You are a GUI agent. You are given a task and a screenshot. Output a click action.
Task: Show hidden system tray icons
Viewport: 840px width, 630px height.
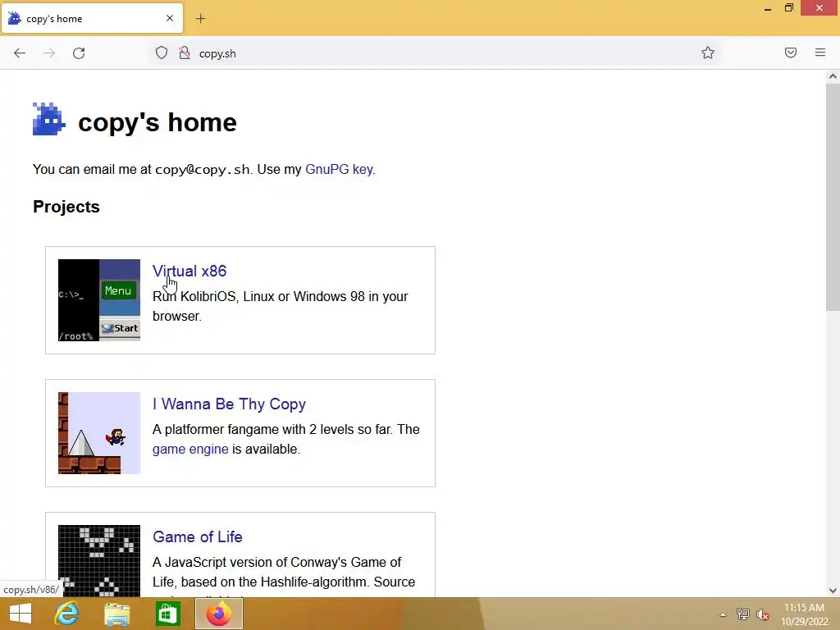click(724, 614)
